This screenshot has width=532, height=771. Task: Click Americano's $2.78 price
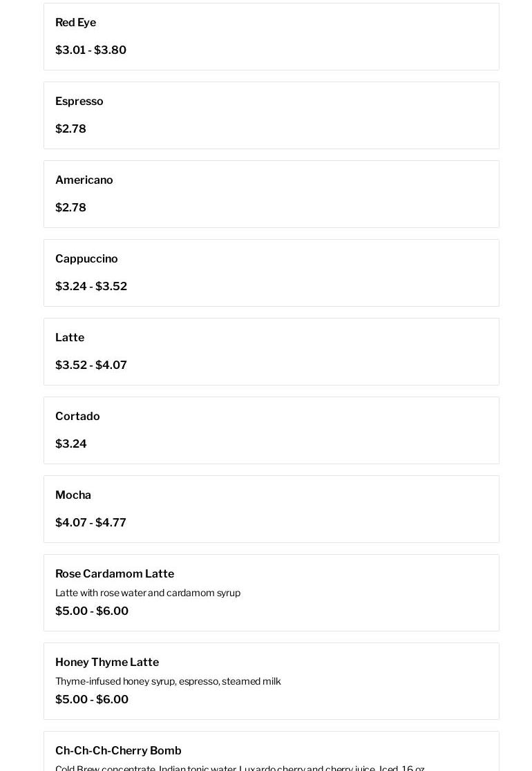[x=70, y=208]
